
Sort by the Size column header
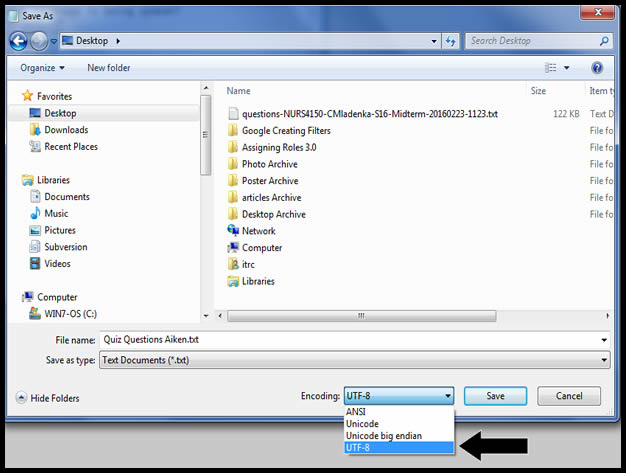(x=538, y=91)
